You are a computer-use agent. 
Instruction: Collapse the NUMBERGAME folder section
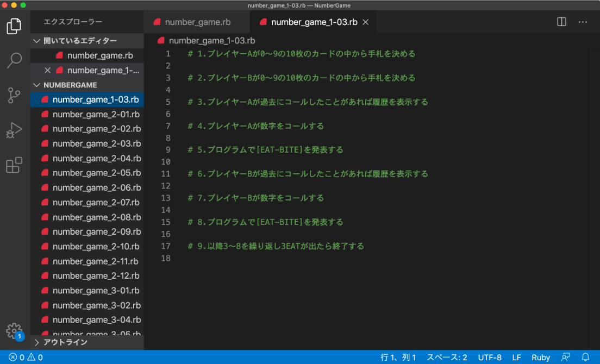pos(87,85)
